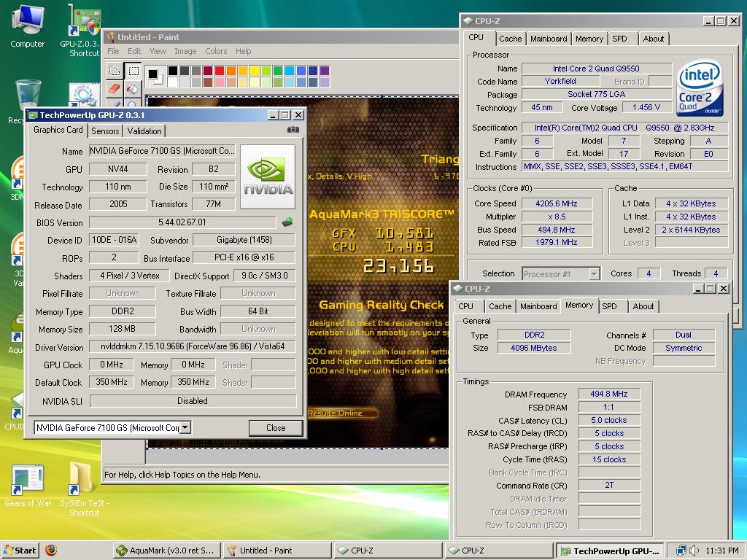Open the View menu in Paint
The image size is (747, 560).
158,51
